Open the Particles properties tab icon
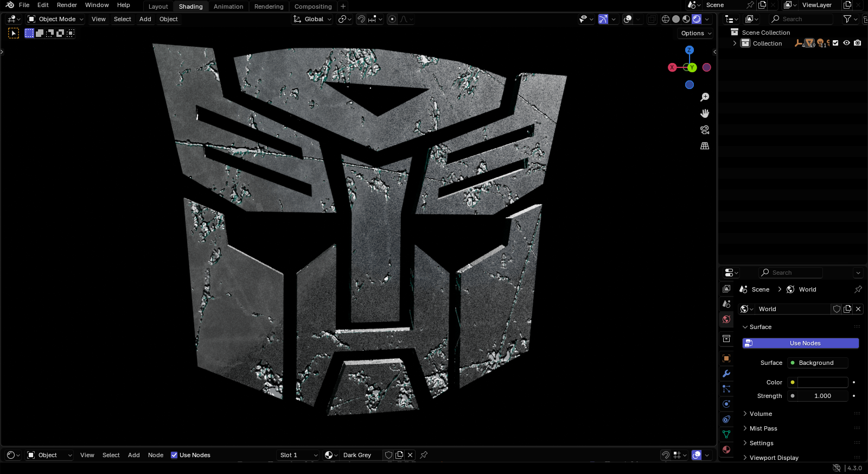Image resolution: width=868 pixels, height=474 pixels. (726, 389)
